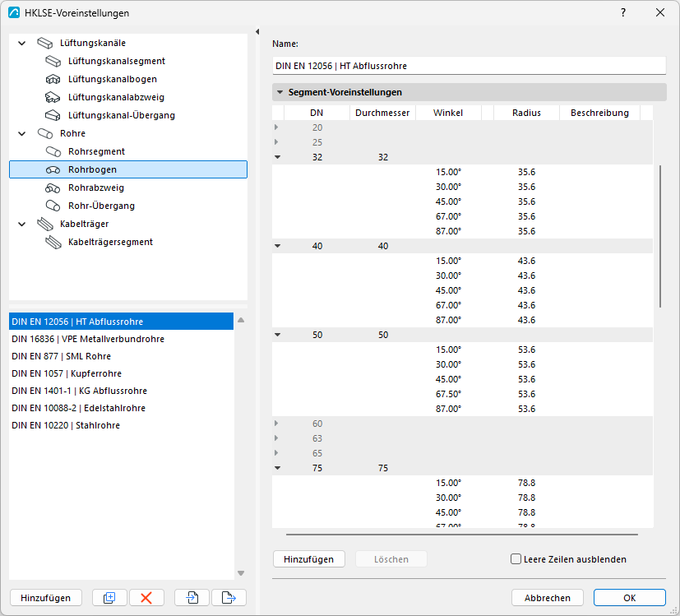Image resolution: width=680 pixels, height=616 pixels.
Task: Collapse the Segment-Voreinstellungen section
Action: pyautogui.click(x=280, y=92)
